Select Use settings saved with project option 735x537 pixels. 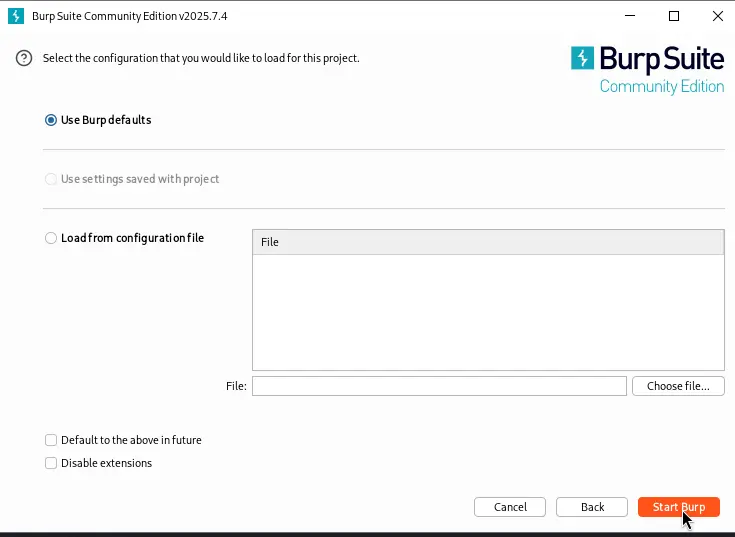click(x=51, y=179)
